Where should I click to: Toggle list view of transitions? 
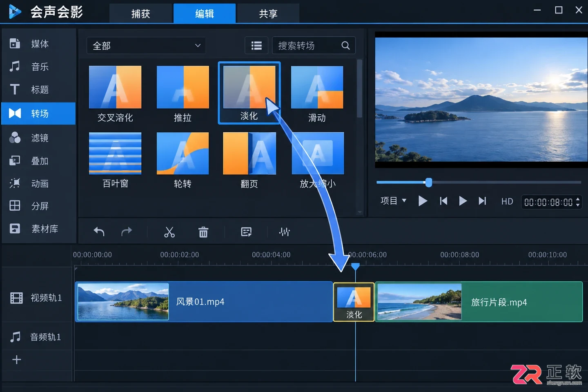(256, 45)
